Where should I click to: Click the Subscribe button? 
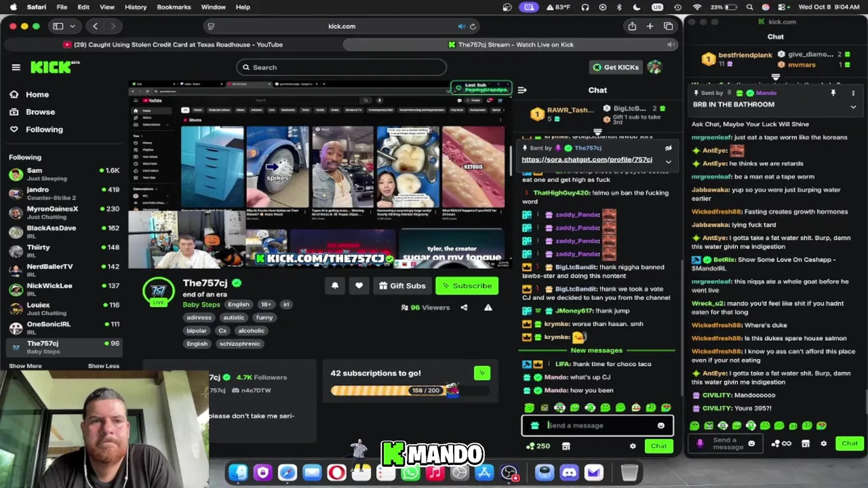(467, 285)
